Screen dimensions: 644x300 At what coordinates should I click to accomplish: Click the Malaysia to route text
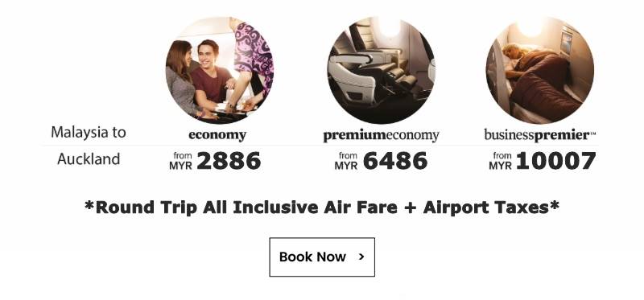tap(89, 132)
